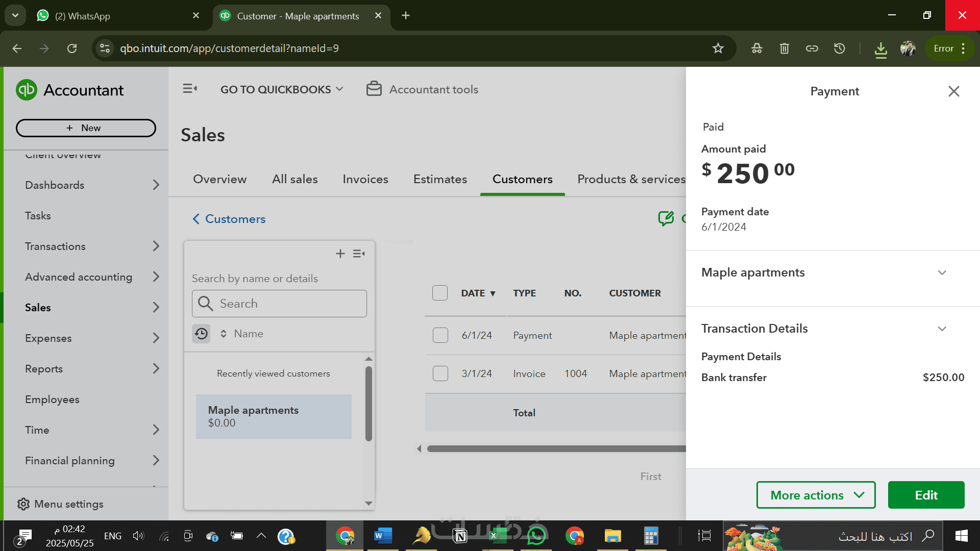Open the Estimates tab
The height and width of the screenshot is (551, 980).
click(440, 179)
